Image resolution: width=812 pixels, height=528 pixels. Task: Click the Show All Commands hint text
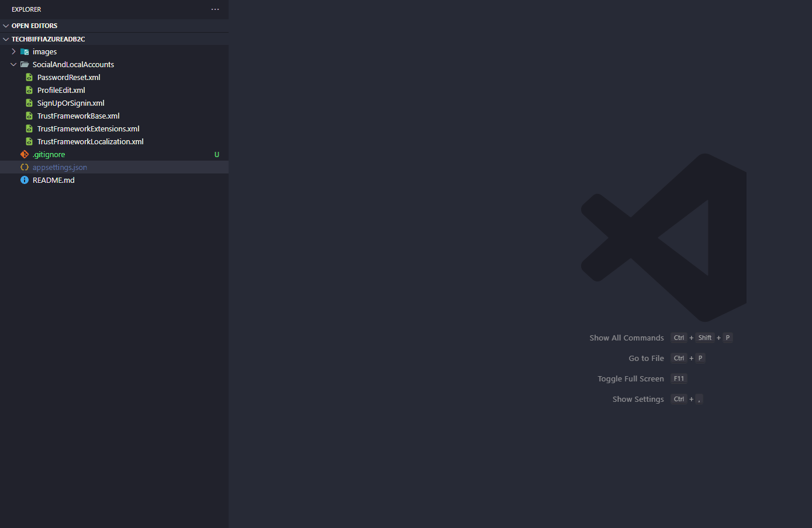626,338
